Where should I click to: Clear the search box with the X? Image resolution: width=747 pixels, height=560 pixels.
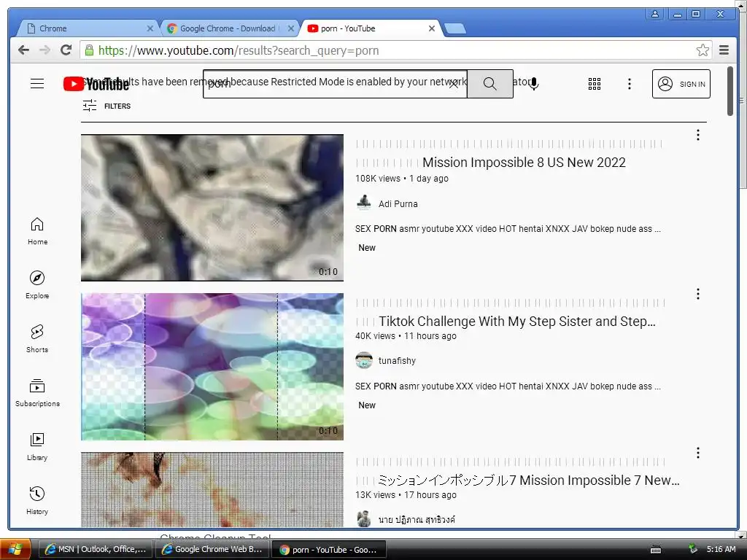pyautogui.click(x=454, y=85)
